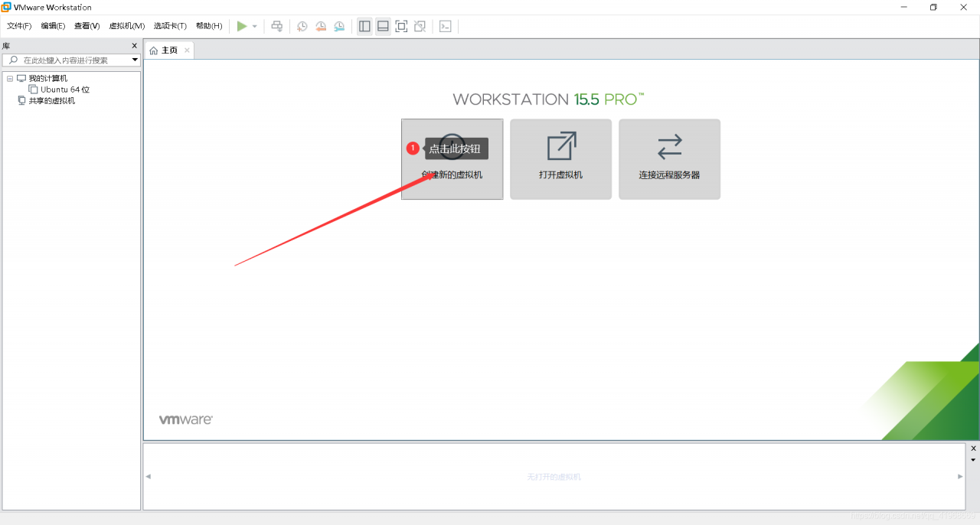Close the thumbnail bar panel
This screenshot has width=980, height=525.
click(x=974, y=448)
